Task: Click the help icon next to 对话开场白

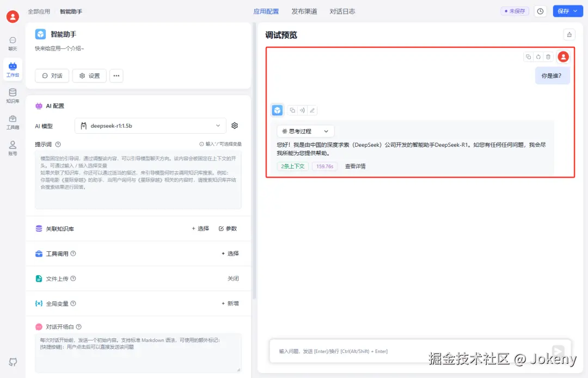Action: click(x=79, y=327)
